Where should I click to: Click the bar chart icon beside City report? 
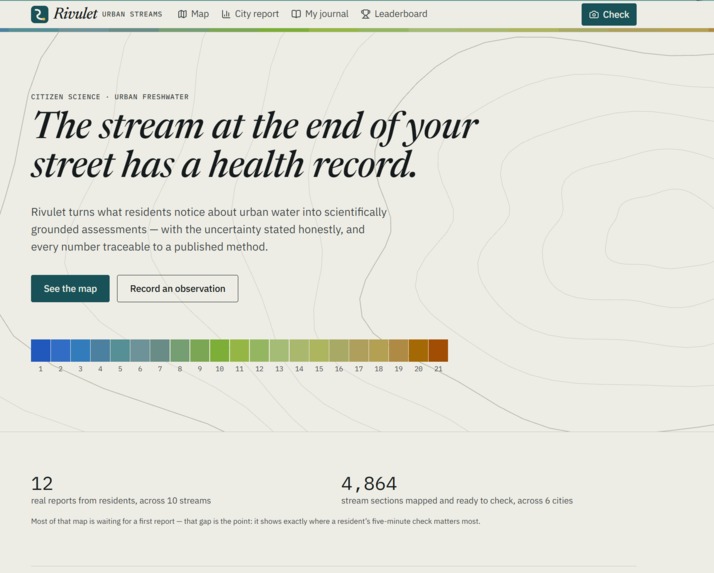coord(226,14)
